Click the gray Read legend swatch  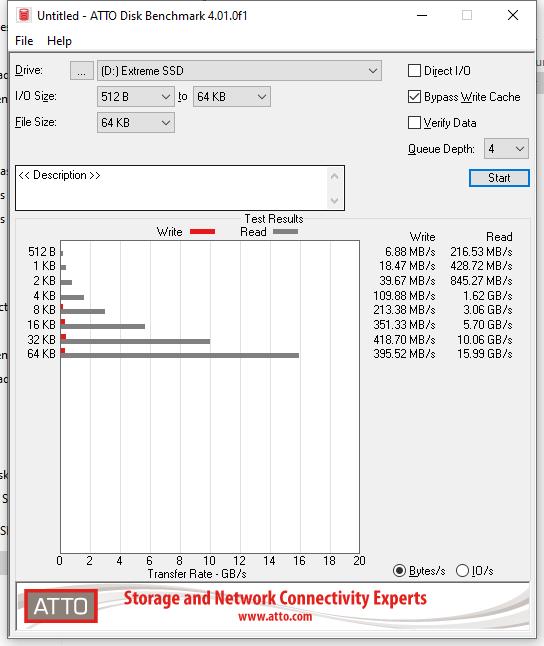285,232
